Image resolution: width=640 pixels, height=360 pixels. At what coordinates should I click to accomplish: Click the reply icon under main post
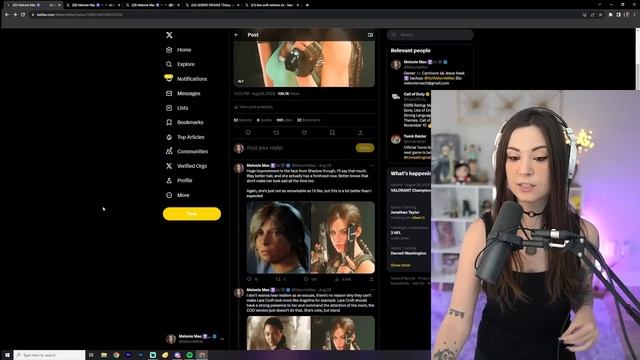point(248,133)
